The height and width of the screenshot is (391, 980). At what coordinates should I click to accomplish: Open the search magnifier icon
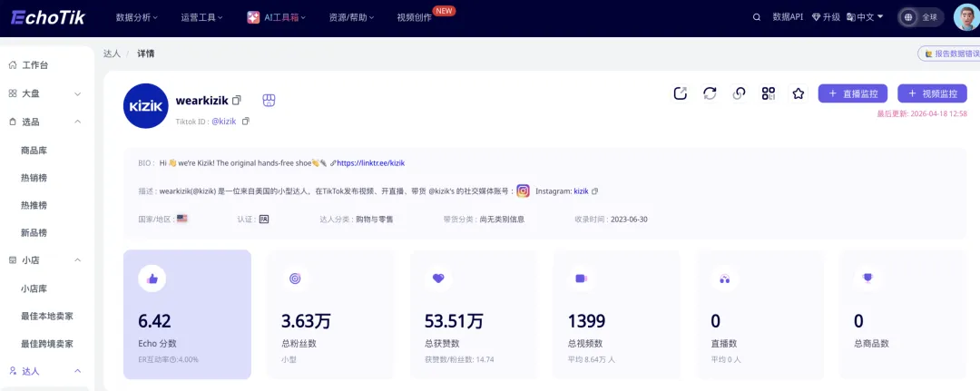pos(757,17)
